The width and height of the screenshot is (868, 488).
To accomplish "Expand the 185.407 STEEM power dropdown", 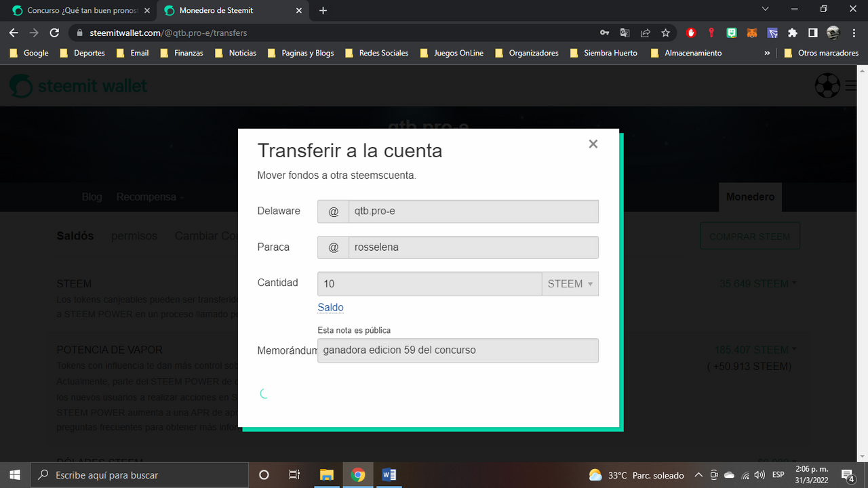I will click(756, 350).
